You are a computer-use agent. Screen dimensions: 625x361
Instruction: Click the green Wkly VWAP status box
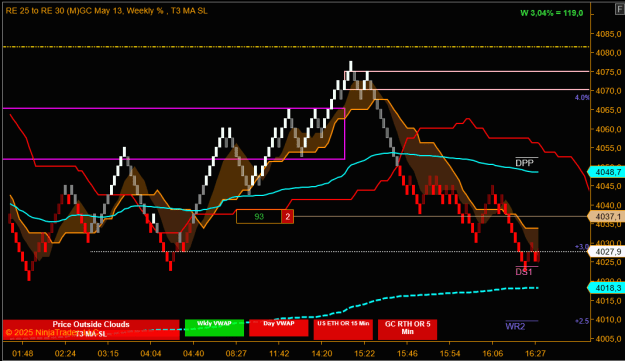pyautogui.click(x=214, y=328)
